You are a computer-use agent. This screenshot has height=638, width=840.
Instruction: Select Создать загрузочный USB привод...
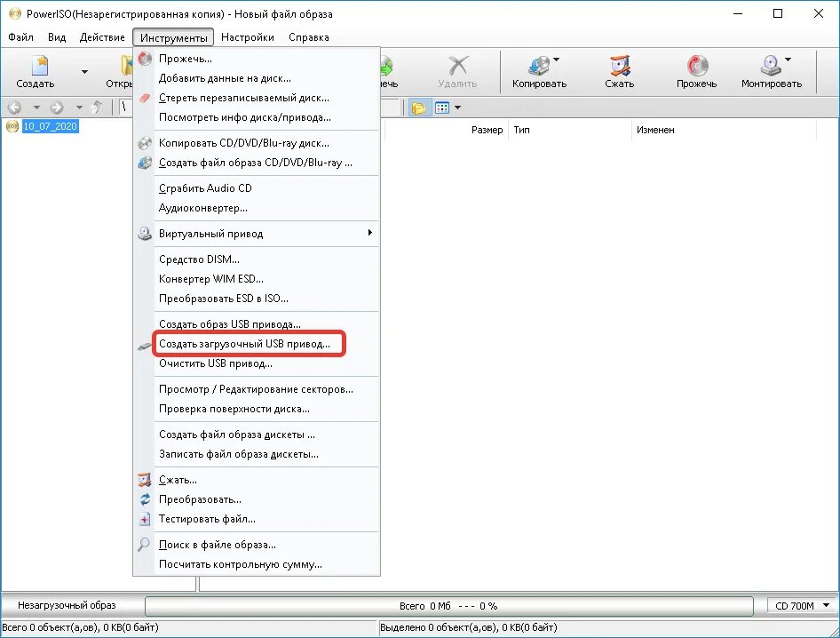pyautogui.click(x=257, y=344)
